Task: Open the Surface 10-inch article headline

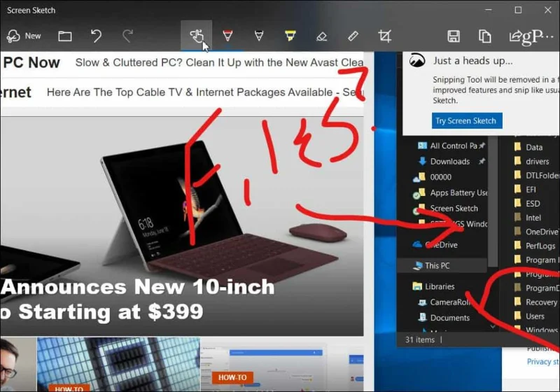Action: (137, 299)
